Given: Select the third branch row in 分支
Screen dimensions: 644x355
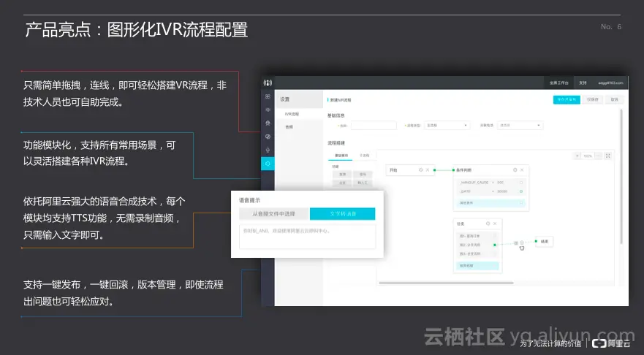Looking at the screenshot, I should click(477, 254).
